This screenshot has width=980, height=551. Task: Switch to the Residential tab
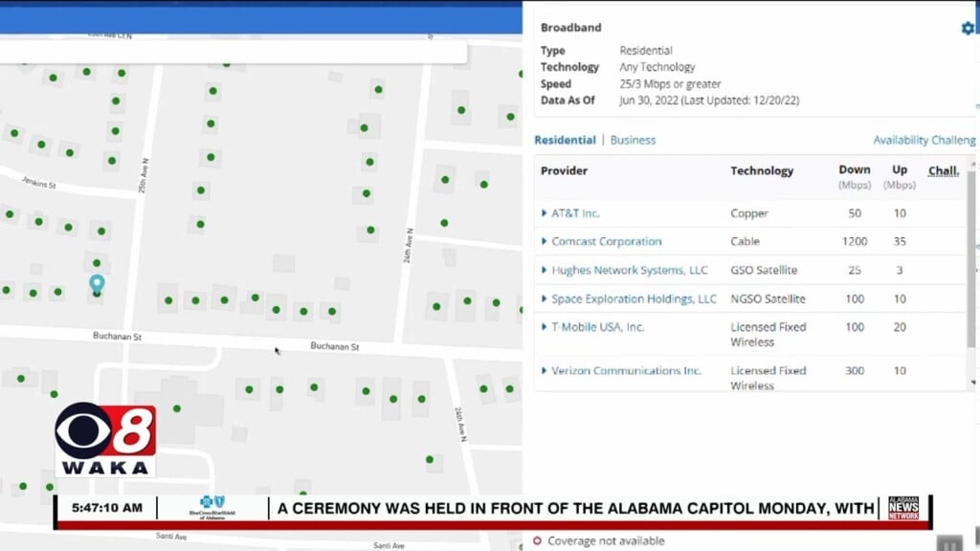(565, 140)
